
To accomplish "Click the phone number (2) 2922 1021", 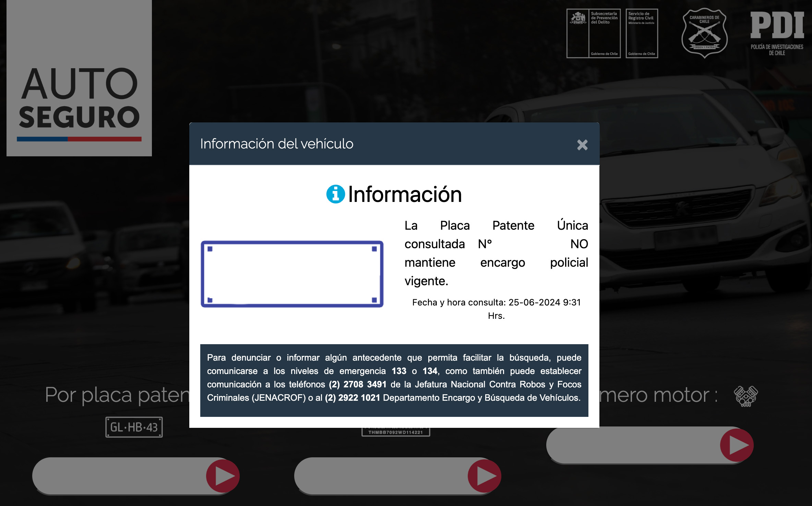I will tap(352, 398).
